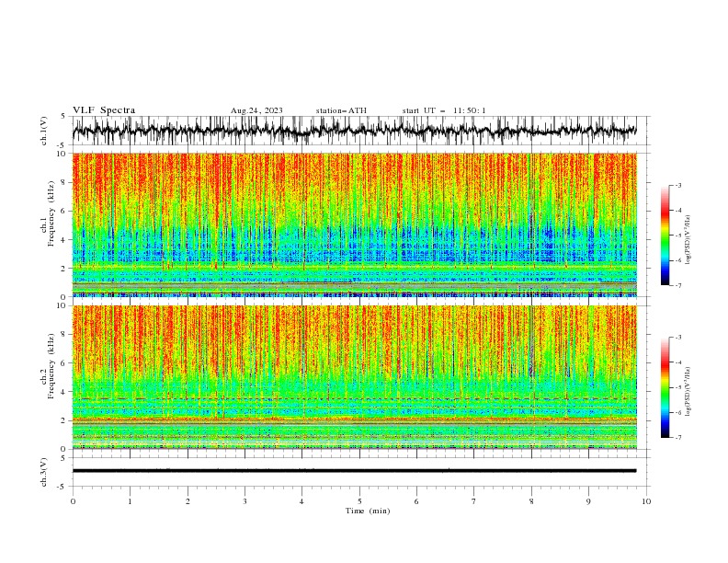The width and height of the screenshot is (728, 563).
Task: Click time axis tick label "7"
Action: [x=474, y=501]
